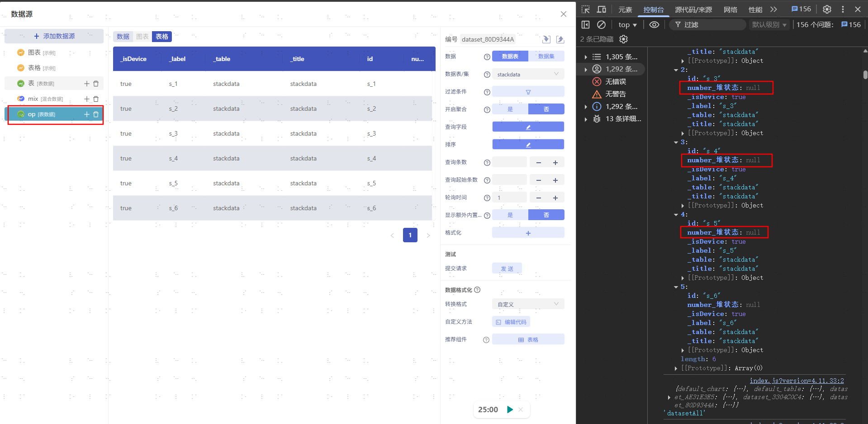Click the import icon beside dataset number
The width and height of the screenshot is (868, 424).
(x=546, y=39)
